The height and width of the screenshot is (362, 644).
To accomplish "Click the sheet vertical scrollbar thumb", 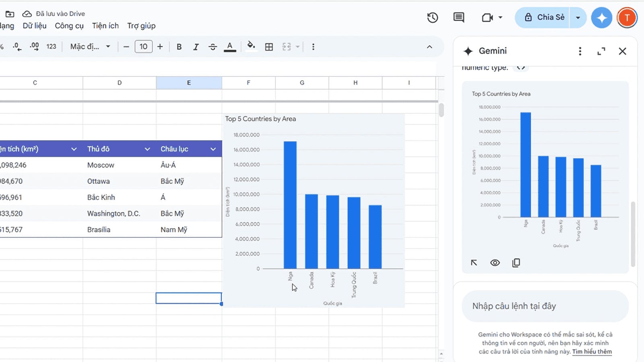I will [x=441, y=110].
